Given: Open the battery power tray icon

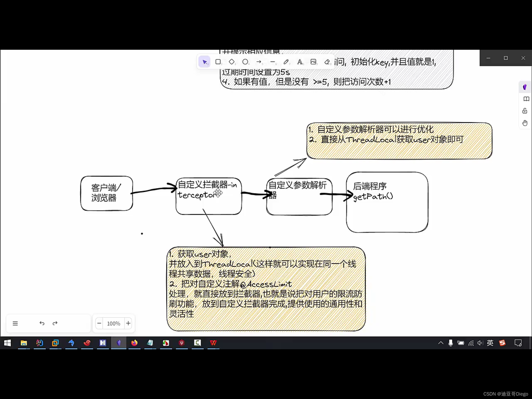Looking at the screenshot, I should (461, 343).
